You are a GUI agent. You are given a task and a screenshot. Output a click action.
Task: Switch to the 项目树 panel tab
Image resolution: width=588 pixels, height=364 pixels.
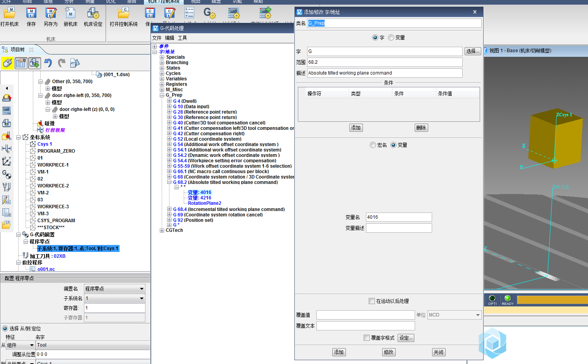[x=17, y=49]
